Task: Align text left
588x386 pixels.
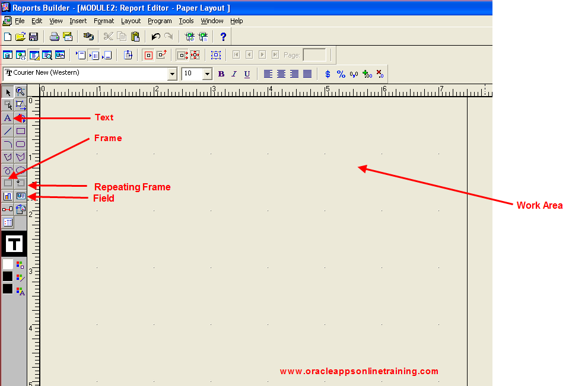Action: 268,74
